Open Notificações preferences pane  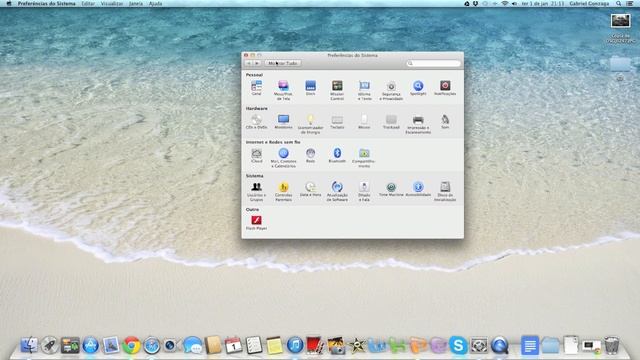[445, 88]
